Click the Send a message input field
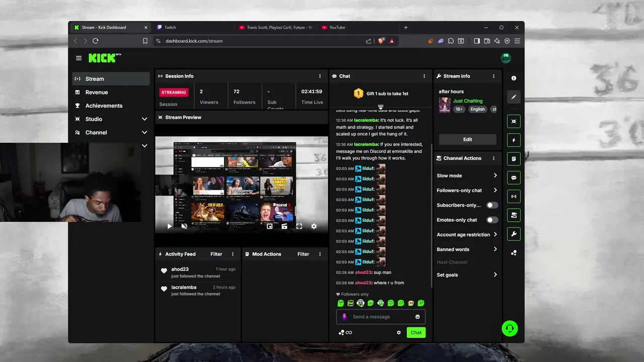This screenshot has width=644, height=362. click(x=381, y=317)
